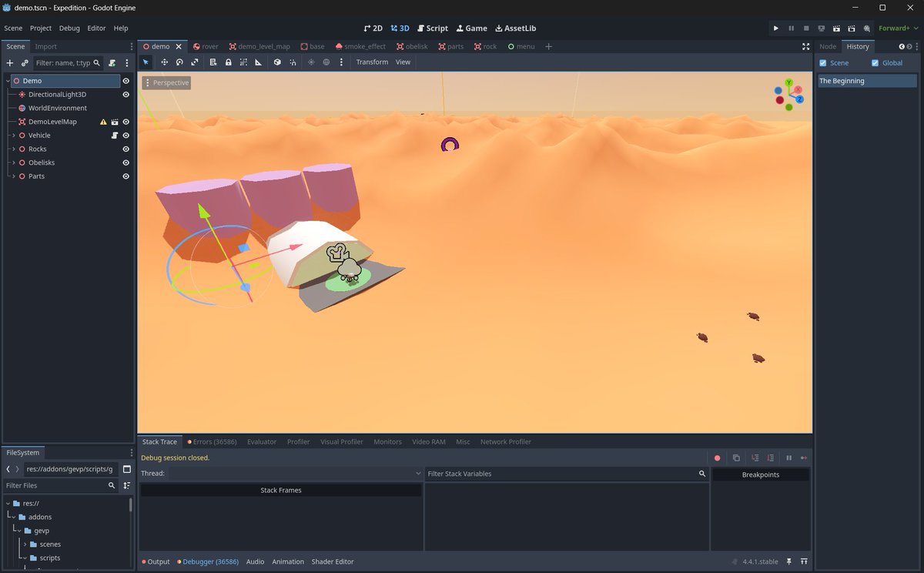This screenshot has width=924, height=573.
Task: Toggle preview sunlight icon
Action: click(x=311, y=62)
